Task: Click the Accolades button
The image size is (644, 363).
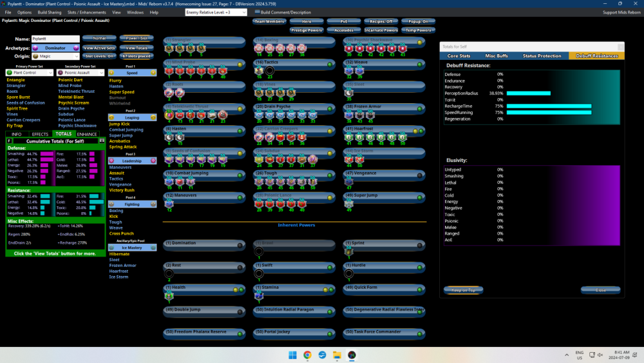Action: pos(344,30)
